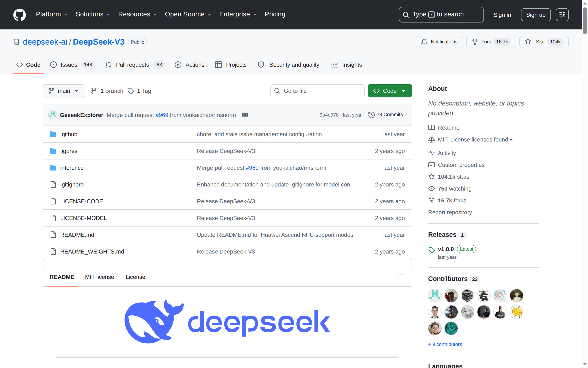Screen dimensions: 588x368
Task: Click the GitHub Octocat logo
Action: (19, 15)
